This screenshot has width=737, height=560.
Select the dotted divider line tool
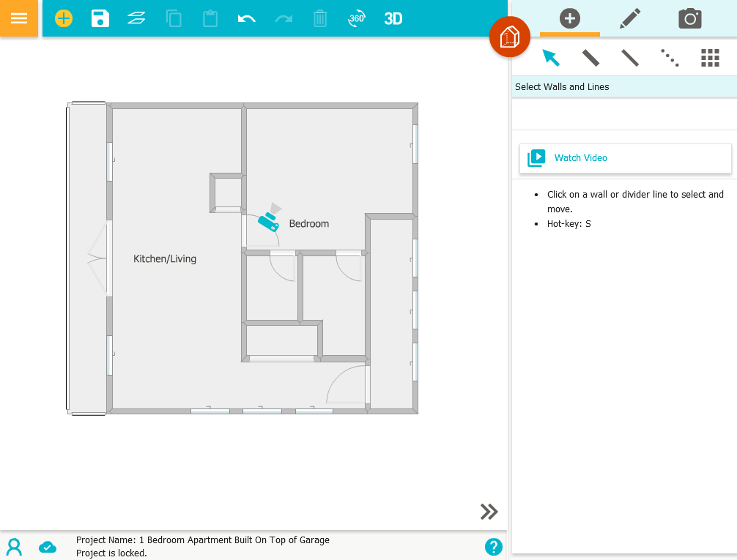pyautogui.click(x=670, y=58)
